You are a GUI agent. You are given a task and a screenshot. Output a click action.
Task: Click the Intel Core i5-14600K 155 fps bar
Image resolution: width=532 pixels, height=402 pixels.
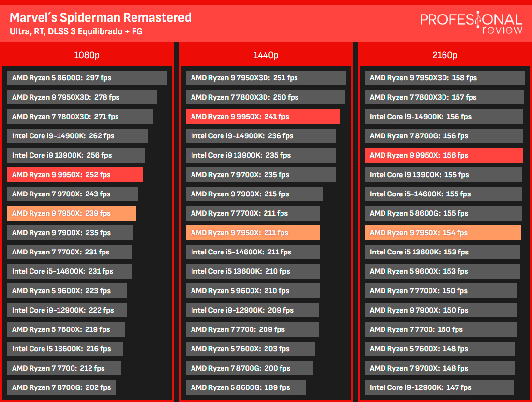[443, 194]
